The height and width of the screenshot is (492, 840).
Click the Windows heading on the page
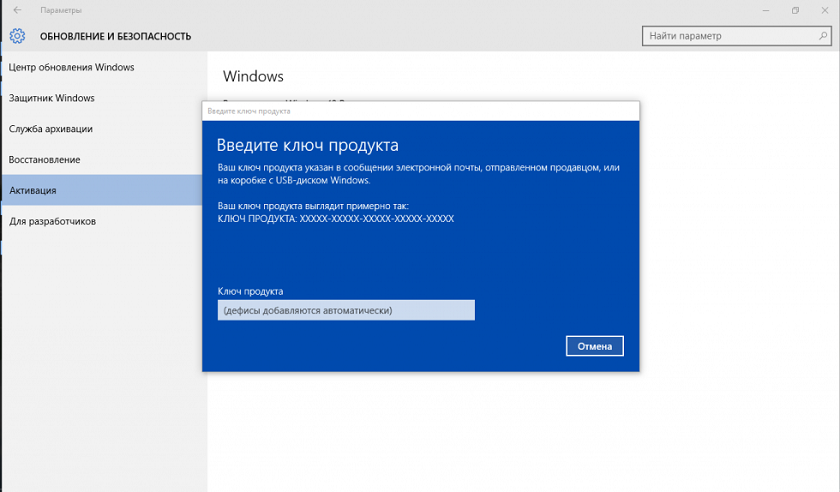(x=253, y=76)
